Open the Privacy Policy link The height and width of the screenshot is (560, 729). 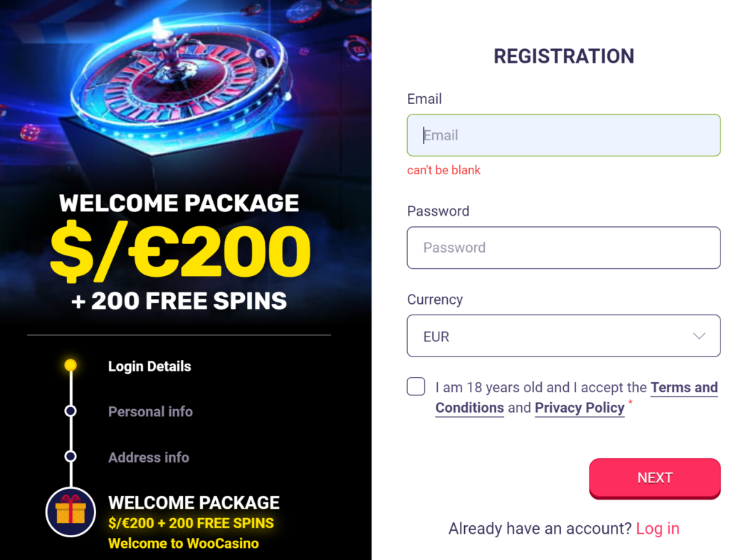(579, 408)
